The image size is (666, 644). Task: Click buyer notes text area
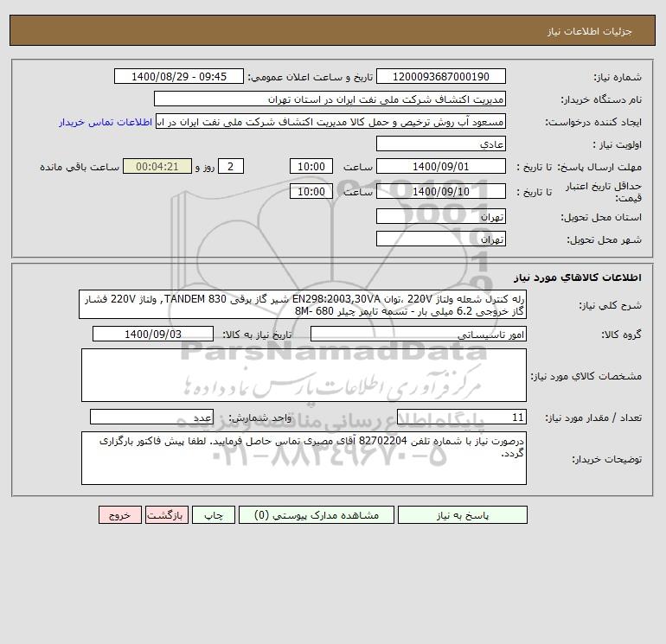pyautogui.click(x=304, y=458)
